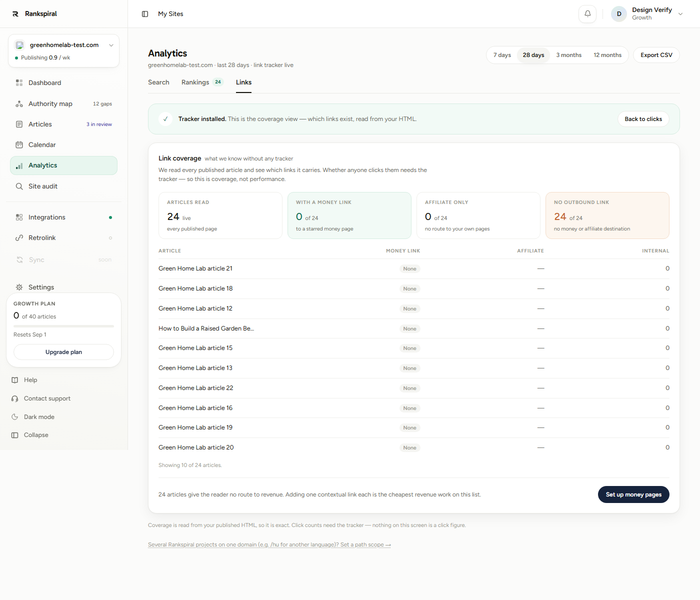The image size is (700, 600).
Task: Export CSV of analytics
Action: (x=656, y=55)
